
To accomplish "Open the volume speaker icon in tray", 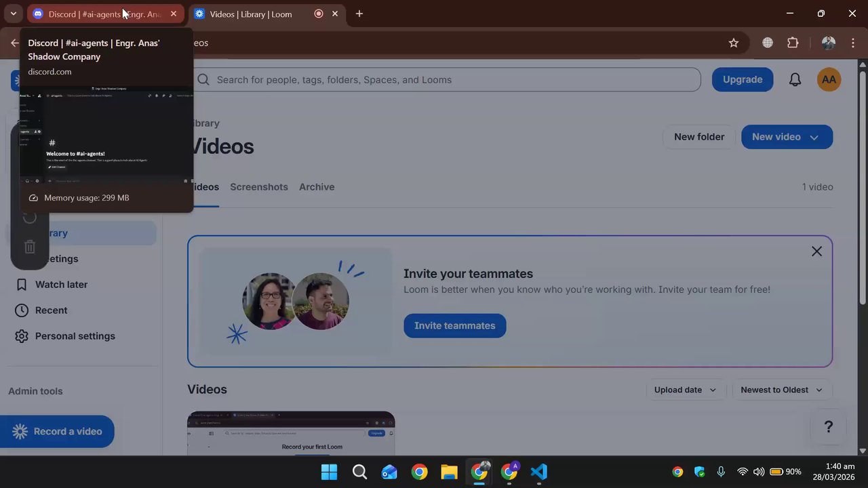I will (x=758, y=472).
